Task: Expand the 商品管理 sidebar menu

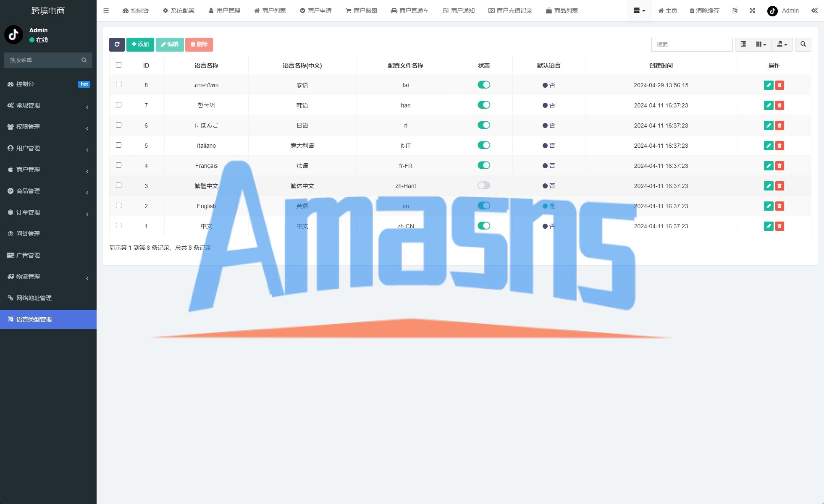Action: point(48,191)
